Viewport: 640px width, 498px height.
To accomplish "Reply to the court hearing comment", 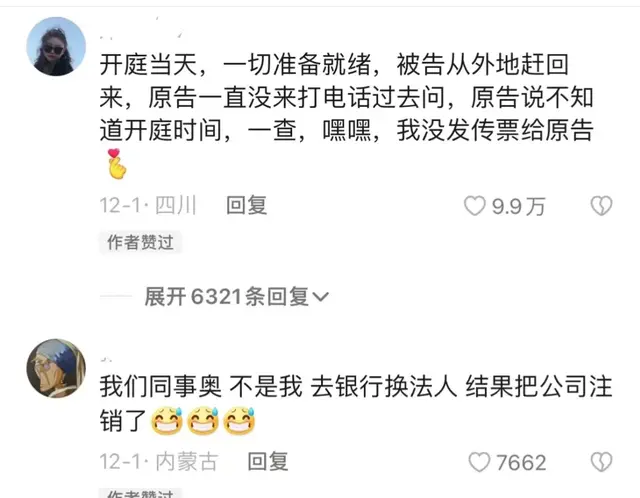I will [x=247, y=205].
